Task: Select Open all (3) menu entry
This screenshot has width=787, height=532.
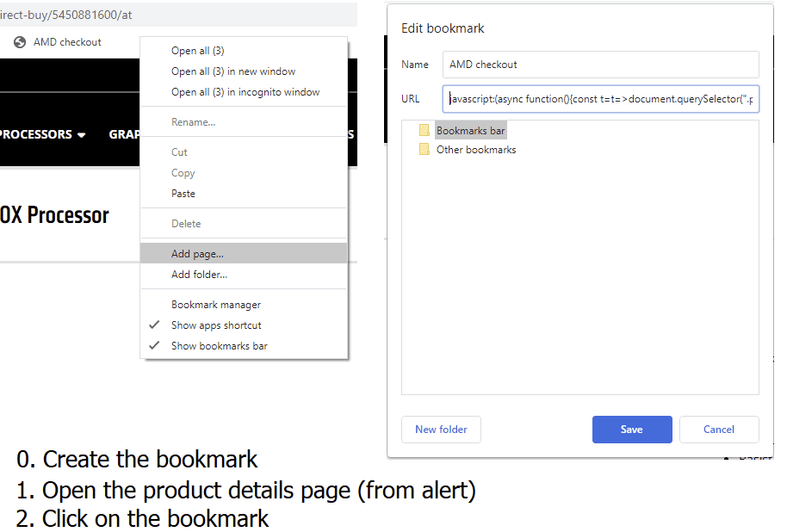Action: tap(198, 51)
